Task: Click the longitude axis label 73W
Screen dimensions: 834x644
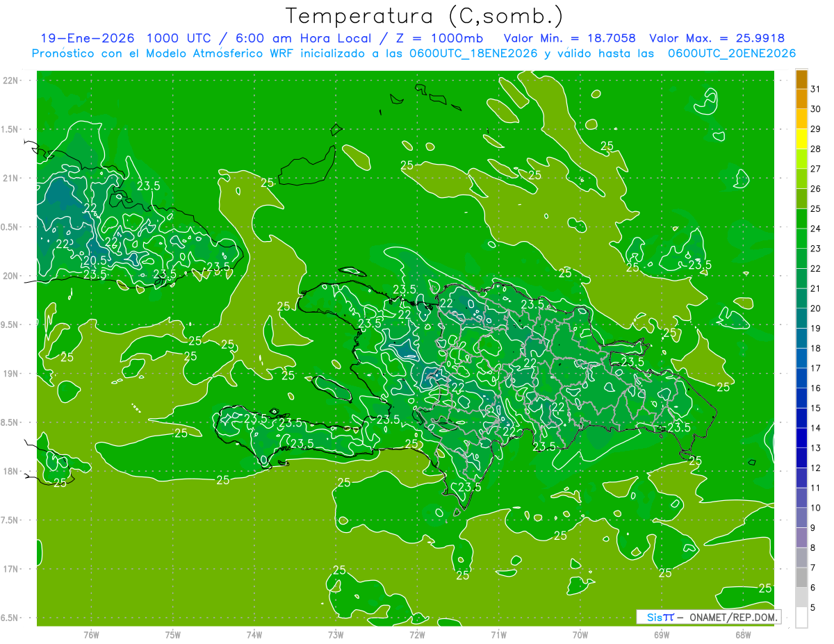Action: [336, 635]
